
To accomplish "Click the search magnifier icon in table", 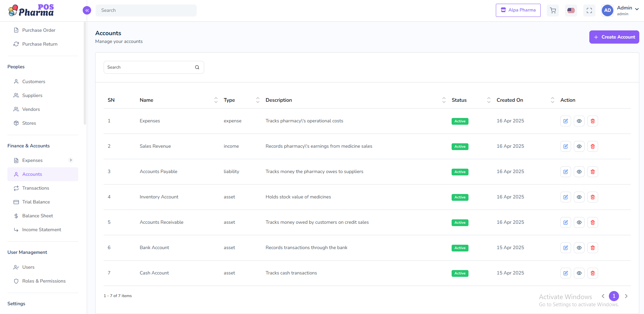I will [197, 67].
